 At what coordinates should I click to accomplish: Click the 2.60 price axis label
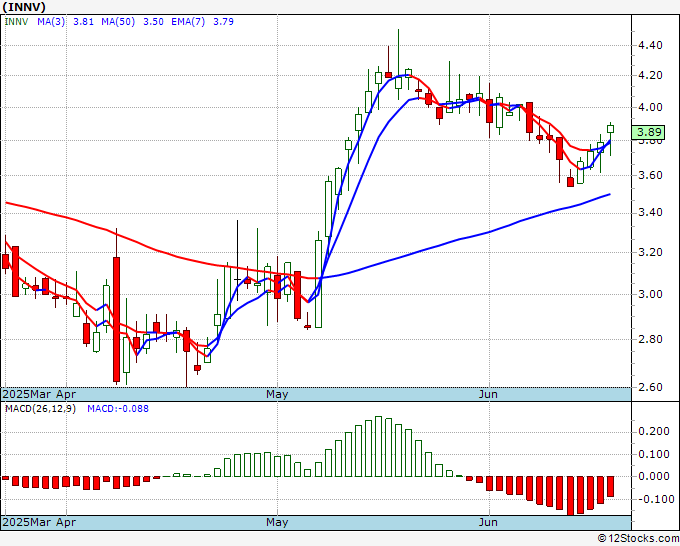coord(650,387)
